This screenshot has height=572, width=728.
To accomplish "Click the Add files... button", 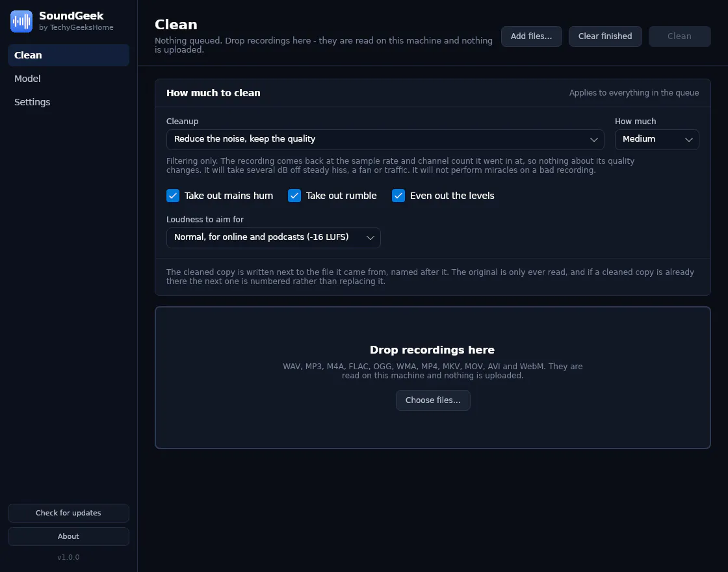I will click(x=531, y=36).
